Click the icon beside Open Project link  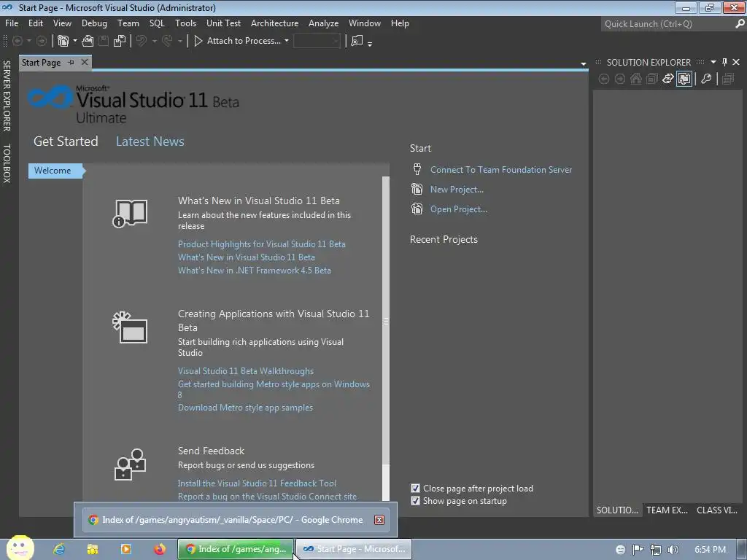tap(417, 209)
